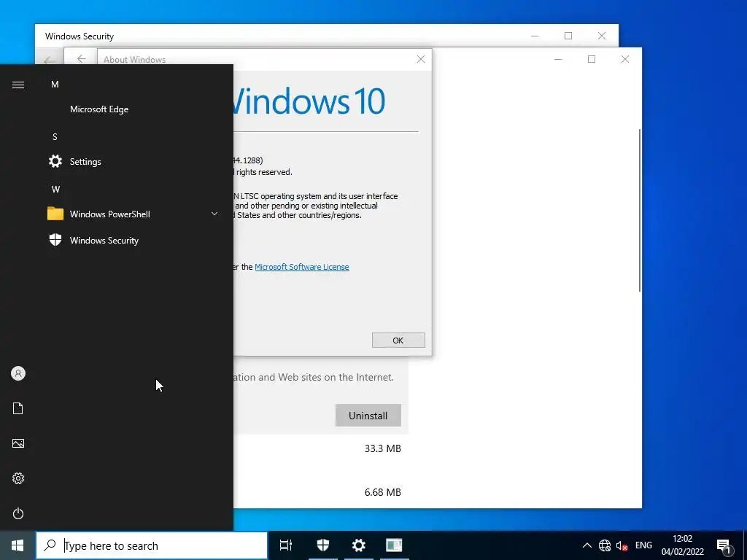Close the Settings window
Image resolution: width=747 pixels, height=560 pixels.
tap(625, 59)
